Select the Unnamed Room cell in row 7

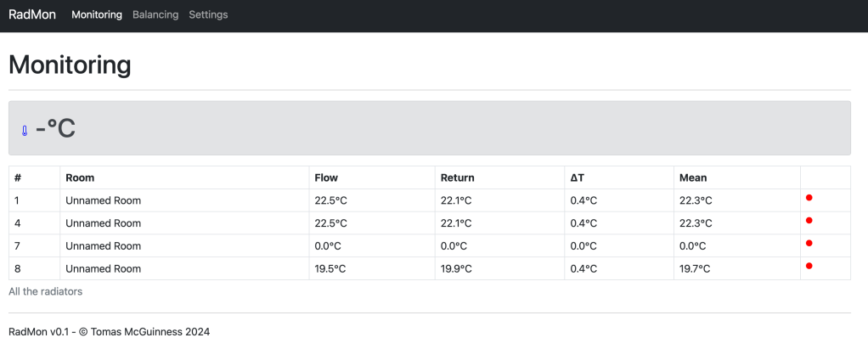click(103, 246)
